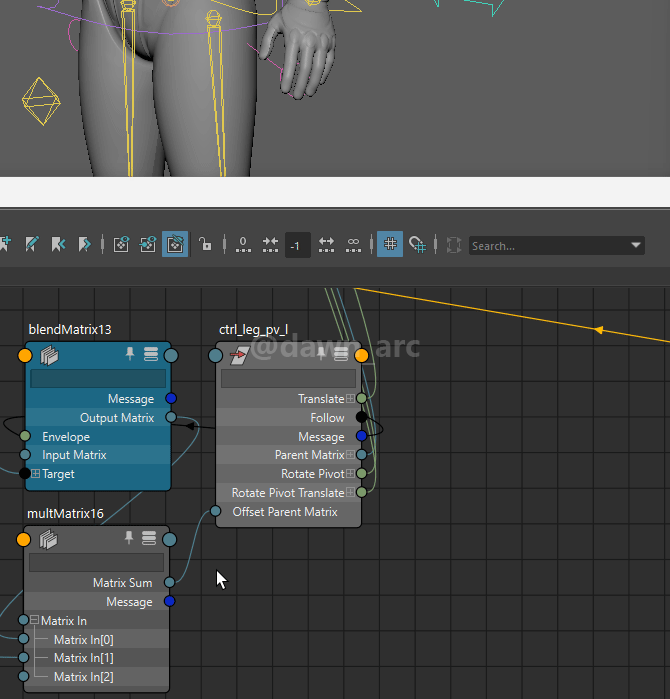The width and height of the screenshot is (670, 699).
Task: Click the Translate output port
Action: pos(362,398)
